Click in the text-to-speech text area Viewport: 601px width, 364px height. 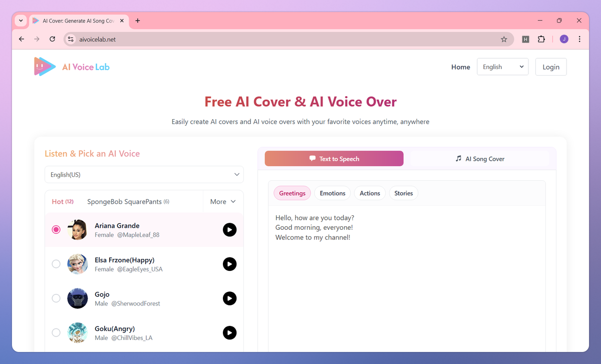[x=407, y=278]
